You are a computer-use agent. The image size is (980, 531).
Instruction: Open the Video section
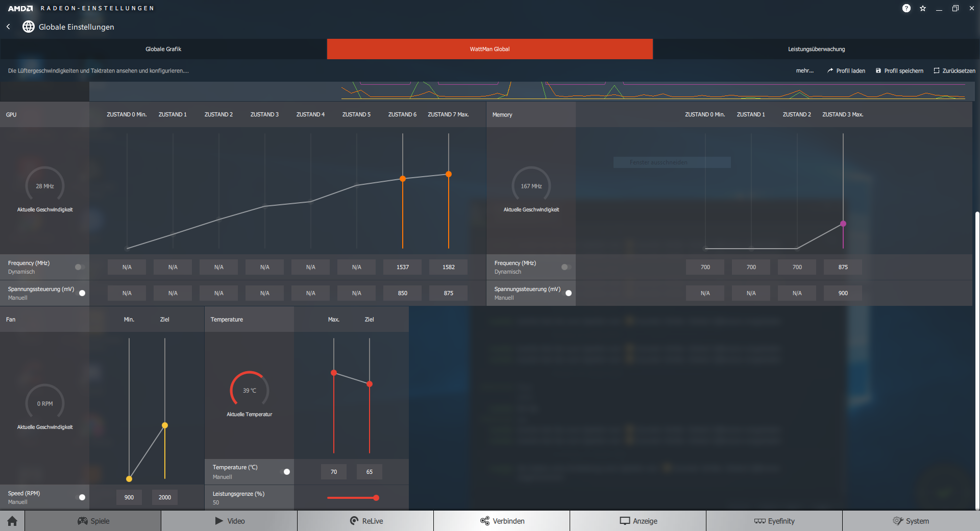coord(229,521)
